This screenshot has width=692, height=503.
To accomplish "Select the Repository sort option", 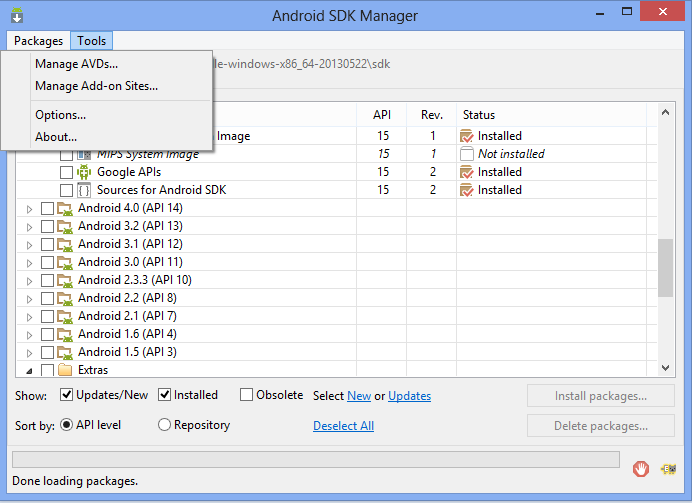I will (x=164, y=425).
